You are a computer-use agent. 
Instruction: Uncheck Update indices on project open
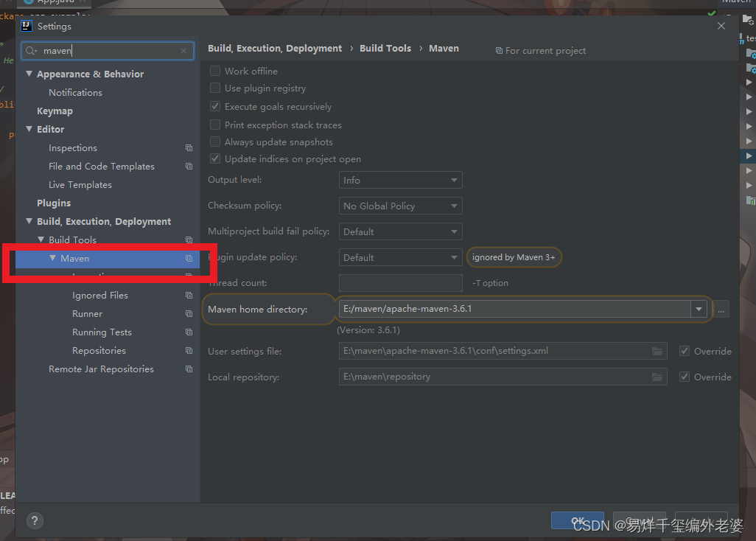(x=215, y=158)
